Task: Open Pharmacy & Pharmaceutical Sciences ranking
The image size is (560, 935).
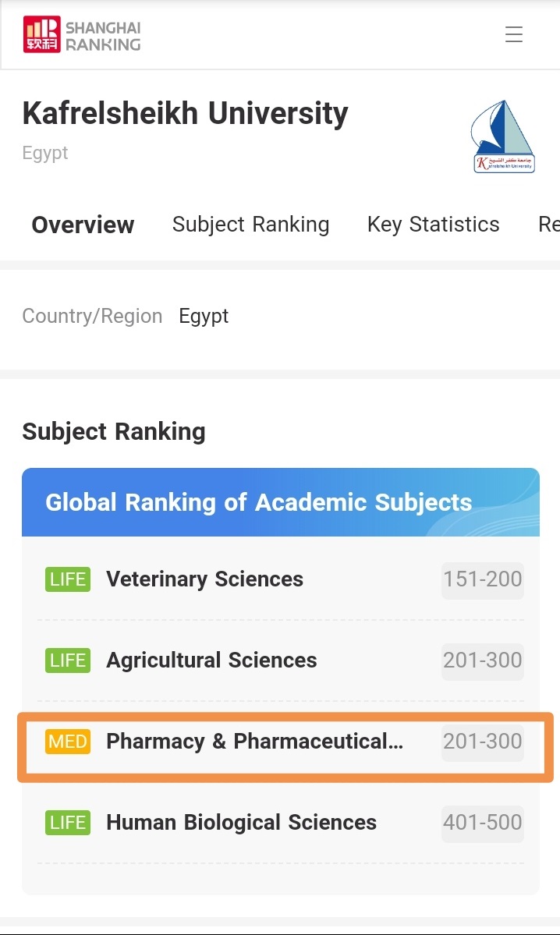Action: pos(254,742)
